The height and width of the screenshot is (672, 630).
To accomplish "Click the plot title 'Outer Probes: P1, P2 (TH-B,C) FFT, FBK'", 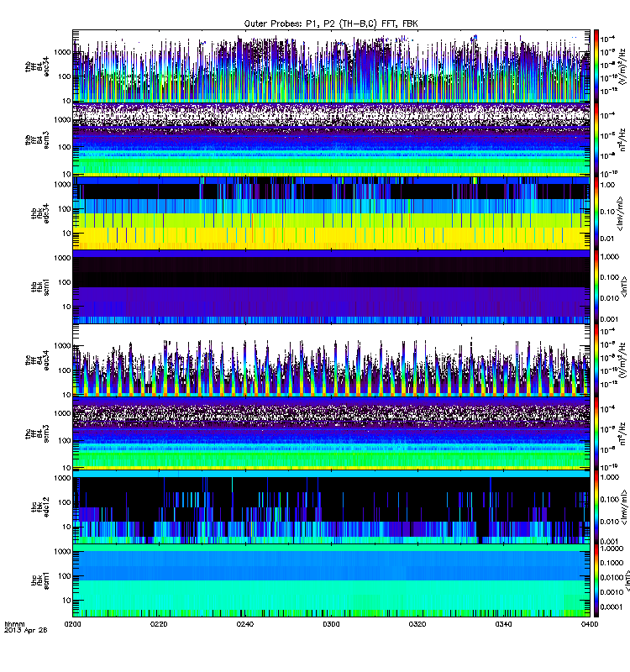I will (x=330, y=24).
